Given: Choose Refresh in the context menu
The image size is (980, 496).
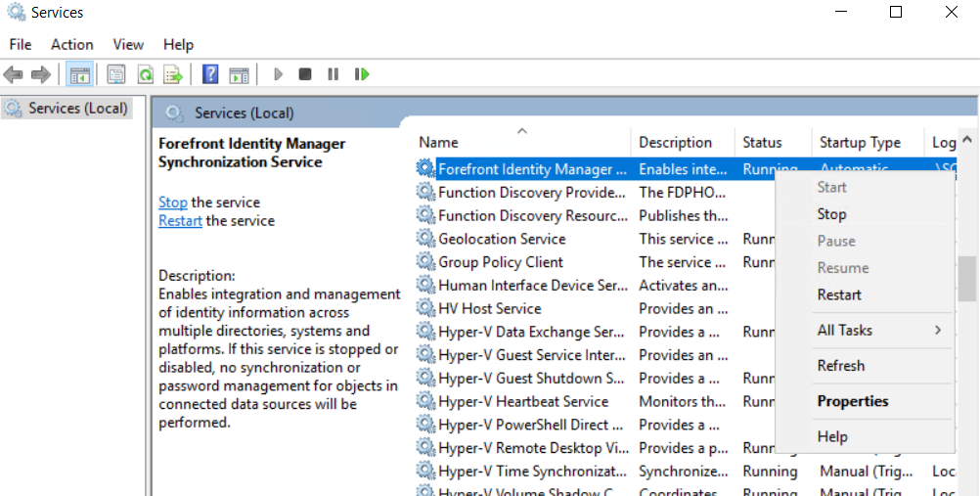Looking at the screenshot, I should coord(865,365).
